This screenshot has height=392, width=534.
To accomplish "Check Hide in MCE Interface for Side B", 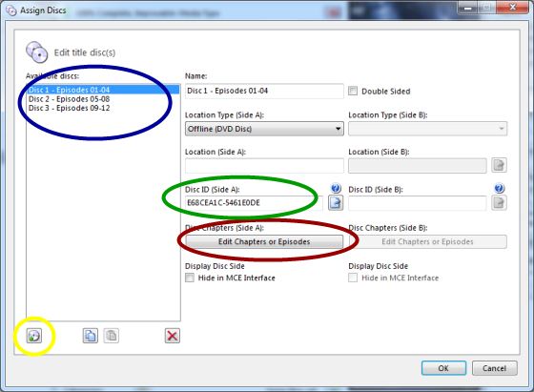I will (353, 278).
